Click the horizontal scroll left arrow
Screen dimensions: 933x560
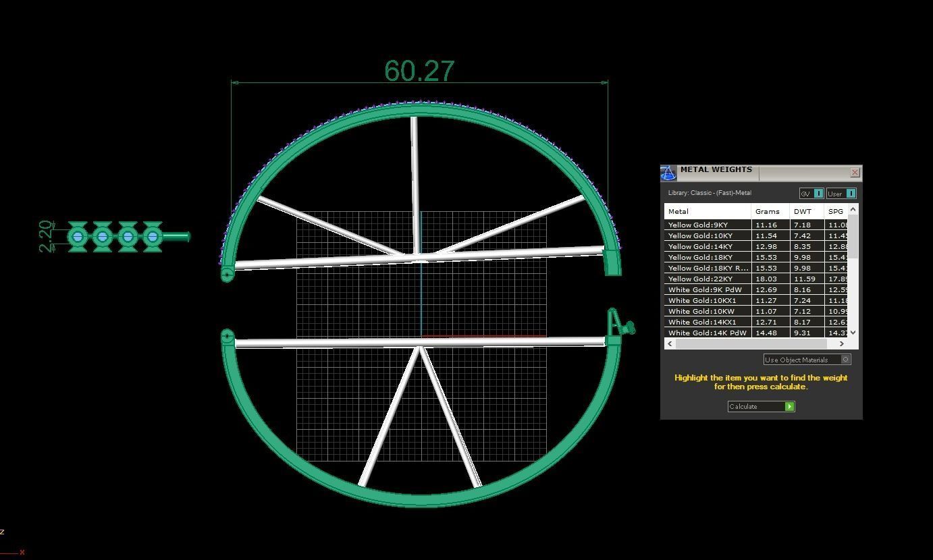(670, 343)
